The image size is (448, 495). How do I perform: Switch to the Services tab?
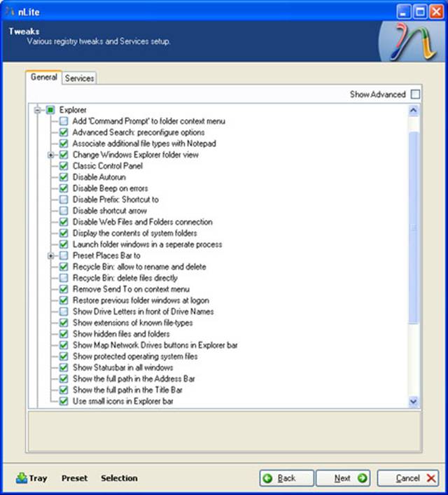pyautogui.click(x=79, y=78)
